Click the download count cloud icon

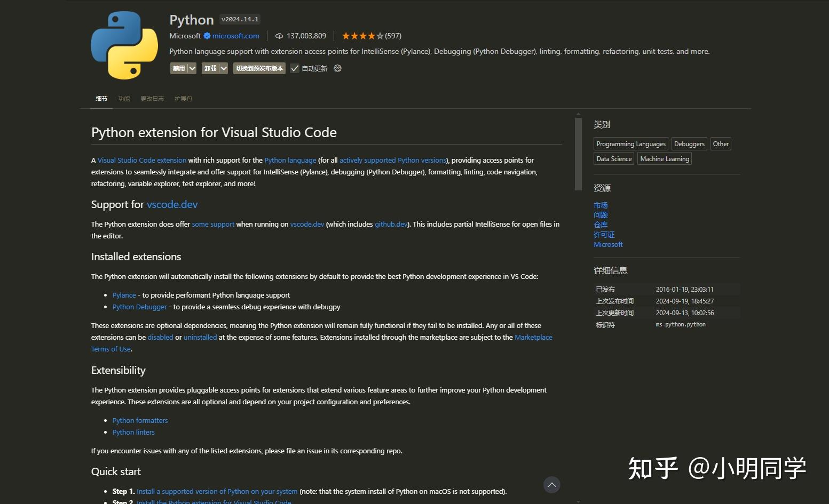(x=279, y=36)
